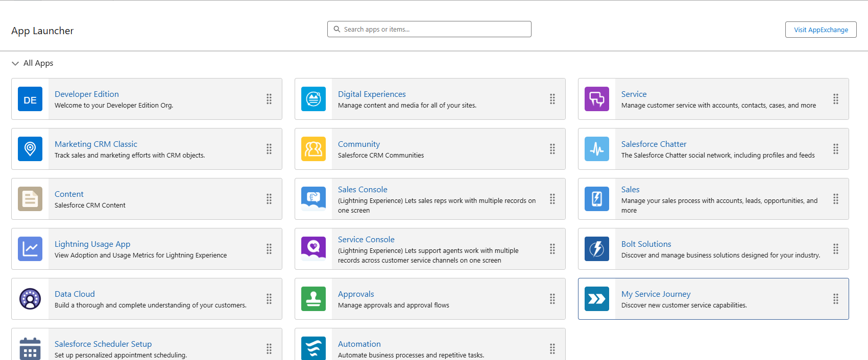Open Salesforce Scheduler Setup link

coord(103,344)
